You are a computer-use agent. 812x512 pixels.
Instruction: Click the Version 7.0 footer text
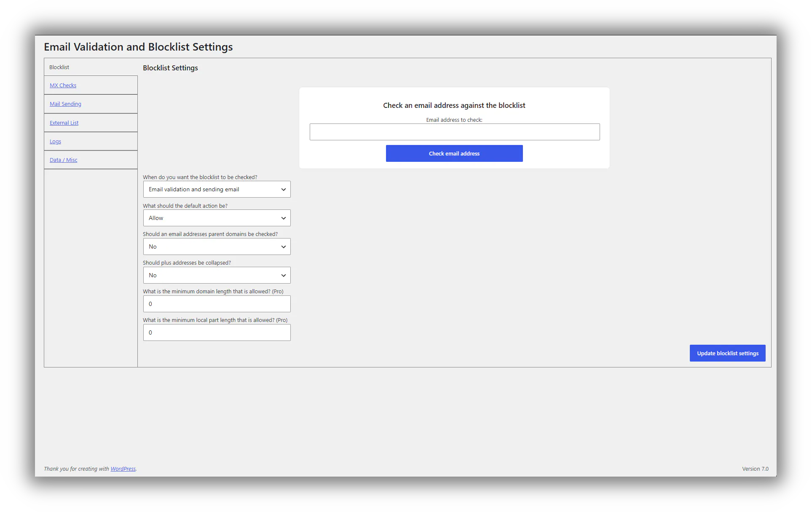tap(755, 469)
